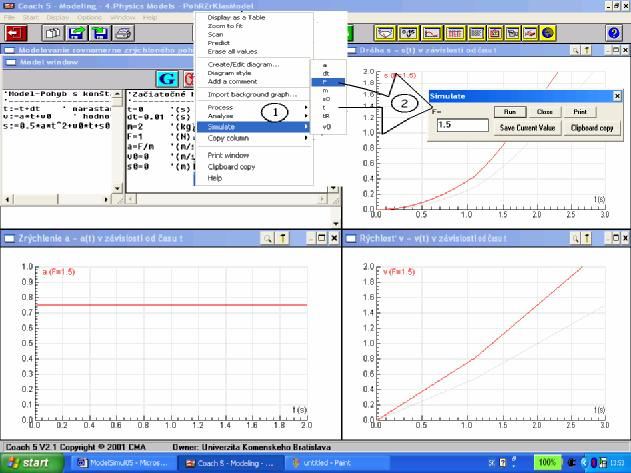Click the F= input field showing 1.5
This screenshot has width=631, height=473.
[463, 125]
